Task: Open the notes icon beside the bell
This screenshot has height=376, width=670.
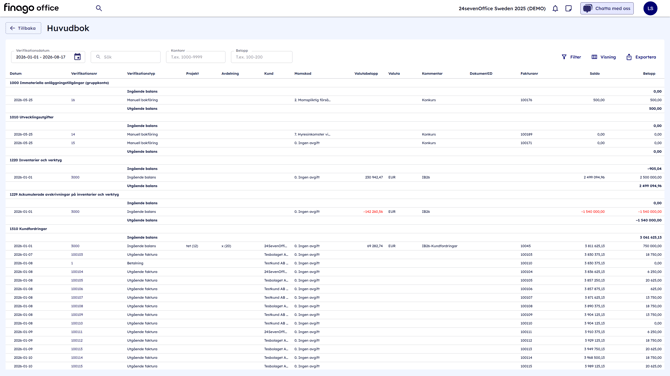Action: (568, 8)
